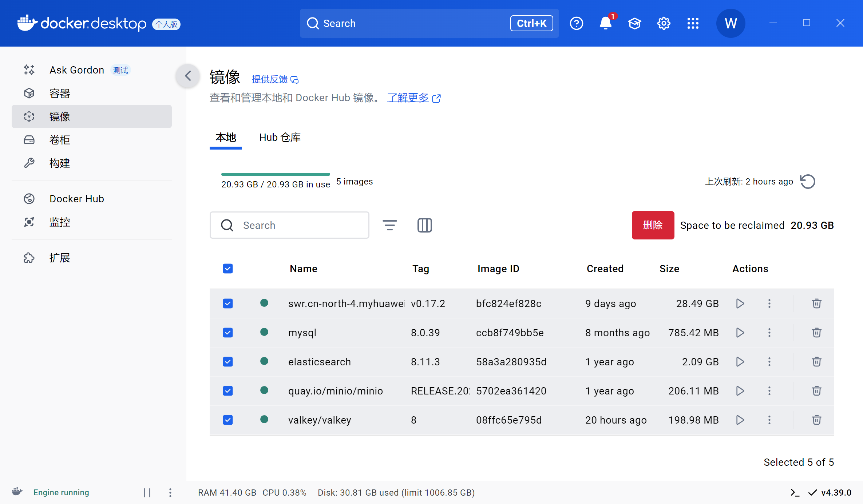The height and width of the screenshot is (504, 863).
Task: Click the elasticsearch image name
Action: [320, 362]
